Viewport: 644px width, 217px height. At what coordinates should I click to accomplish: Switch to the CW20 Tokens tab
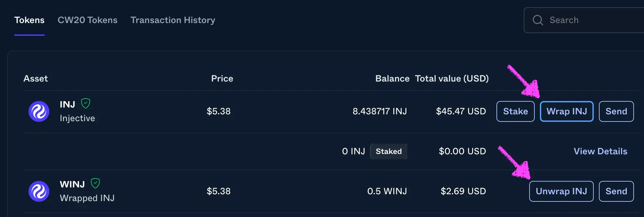click(x=88, y=20)
